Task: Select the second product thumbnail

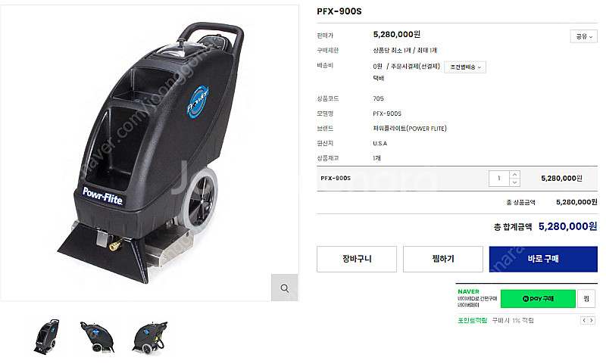Action: pos(97,337)
